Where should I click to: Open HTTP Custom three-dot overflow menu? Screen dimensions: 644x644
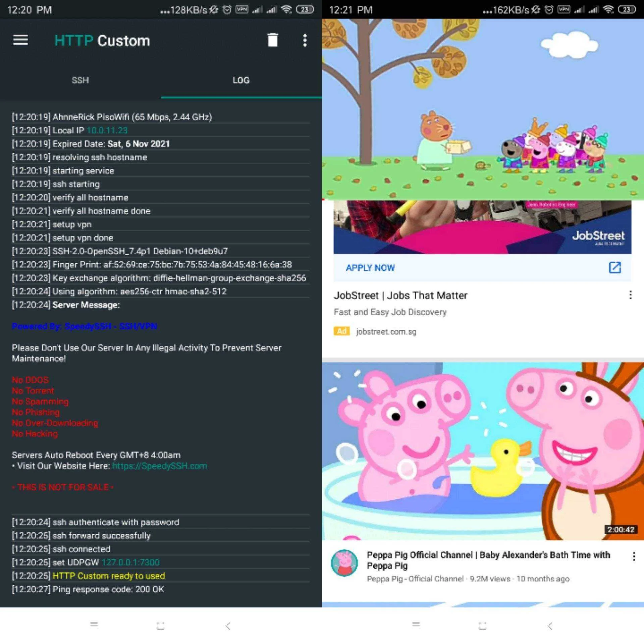coord(305,40)
